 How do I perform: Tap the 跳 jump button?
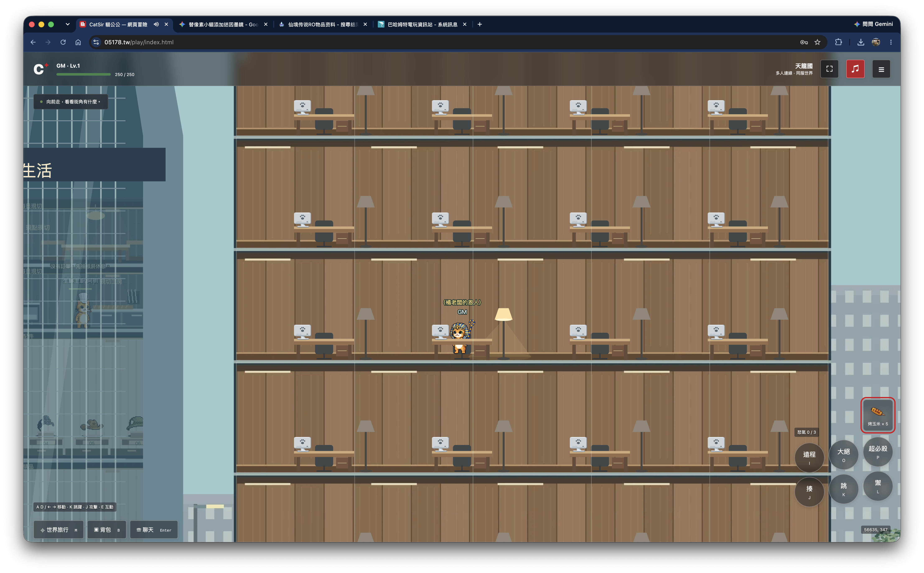pos(843,488)
